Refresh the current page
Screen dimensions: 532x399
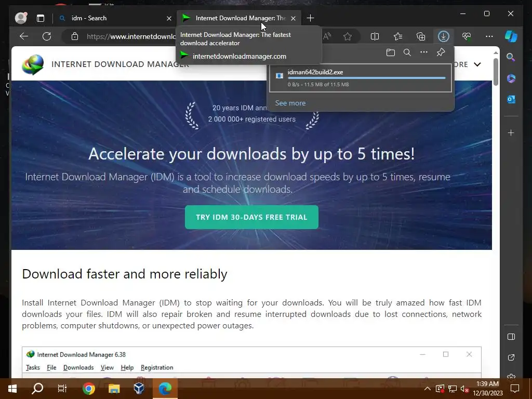(x=47, y=36)
